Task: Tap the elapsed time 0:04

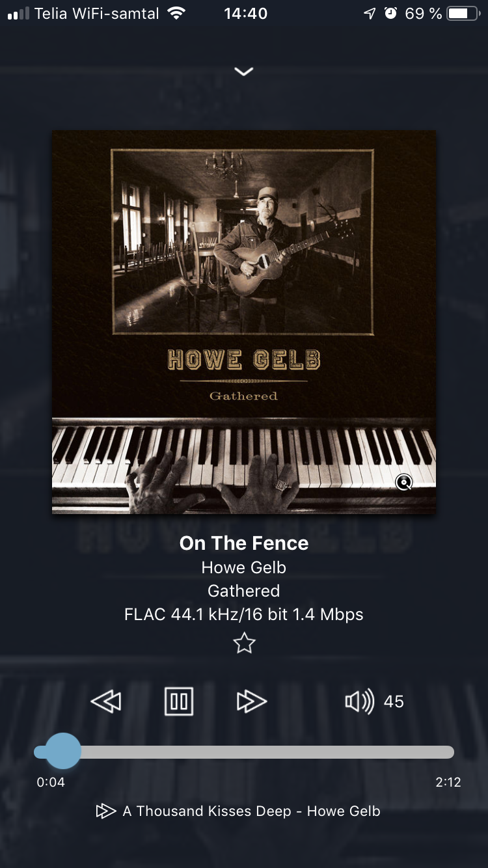Action: tap(51, 782)
